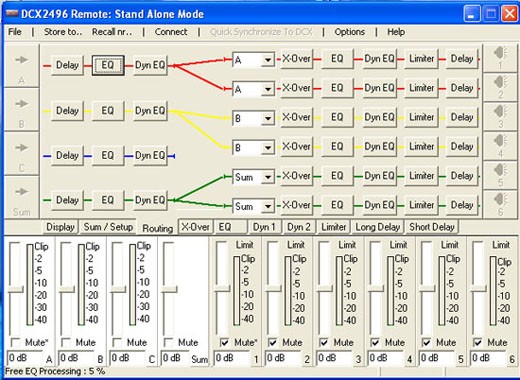Click Sum input Dyn EQ button

click(x=150, y=200)
